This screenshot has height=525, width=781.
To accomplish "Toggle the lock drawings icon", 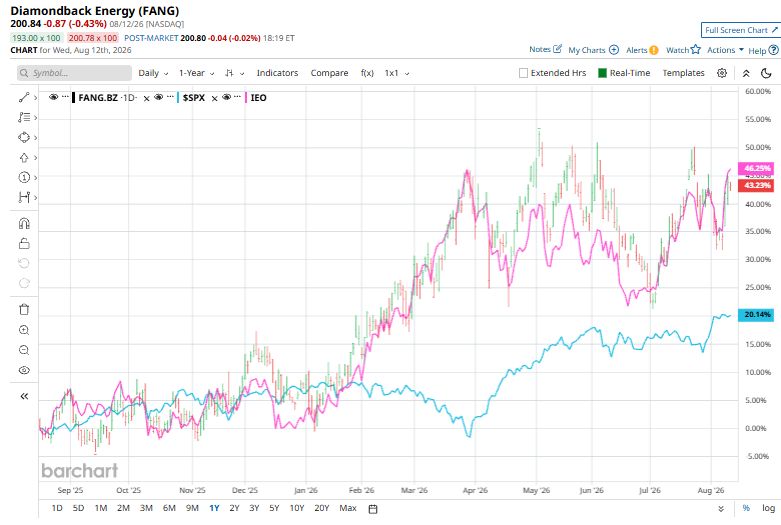I will 24,244.
